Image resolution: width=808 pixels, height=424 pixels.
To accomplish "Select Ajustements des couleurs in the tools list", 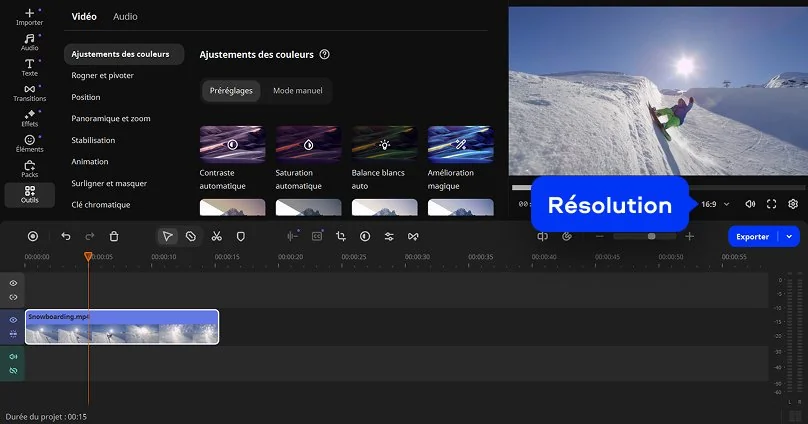I will pos(124,54).
